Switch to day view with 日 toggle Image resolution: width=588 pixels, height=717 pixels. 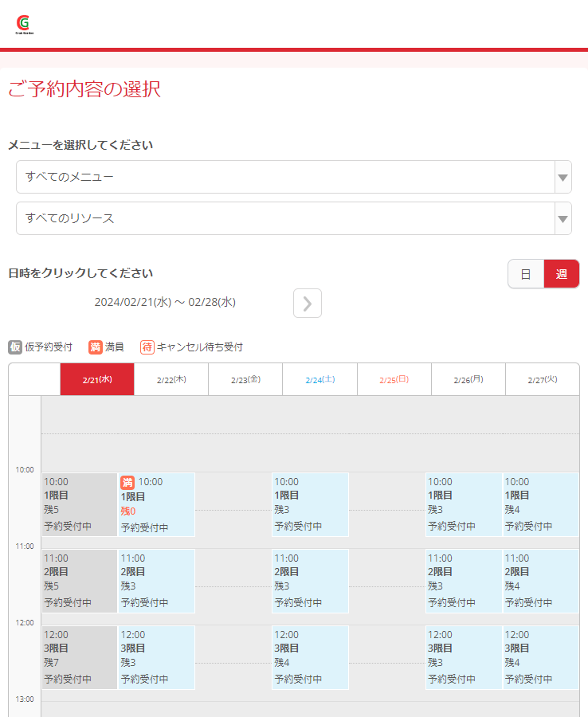[x=526, y=274]
